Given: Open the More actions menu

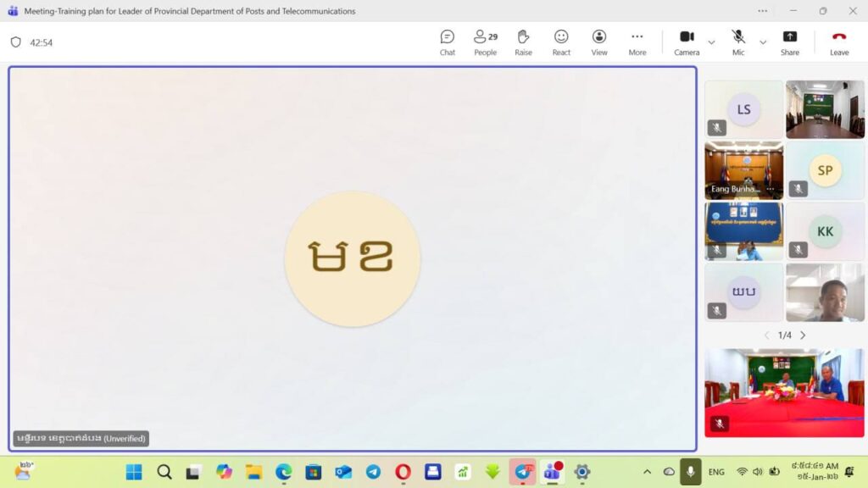Looking at the screenshot, I should 637,42.
